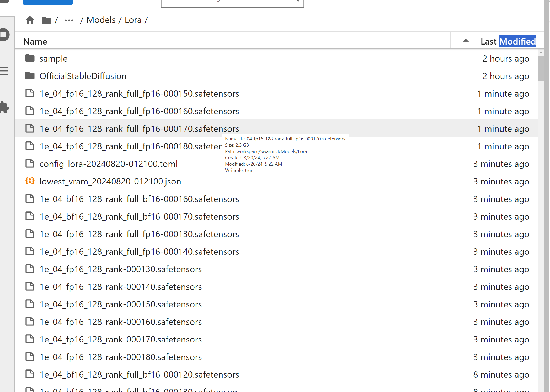Click the file icon of 1e_04_fp16_128_rank-000180.safetensors
Image resolution: width=550 pixels, height=392 pixels.
30,357
